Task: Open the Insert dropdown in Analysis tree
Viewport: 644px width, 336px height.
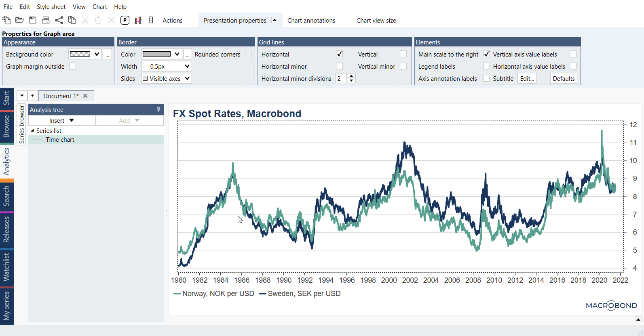Action: point(62,120)
